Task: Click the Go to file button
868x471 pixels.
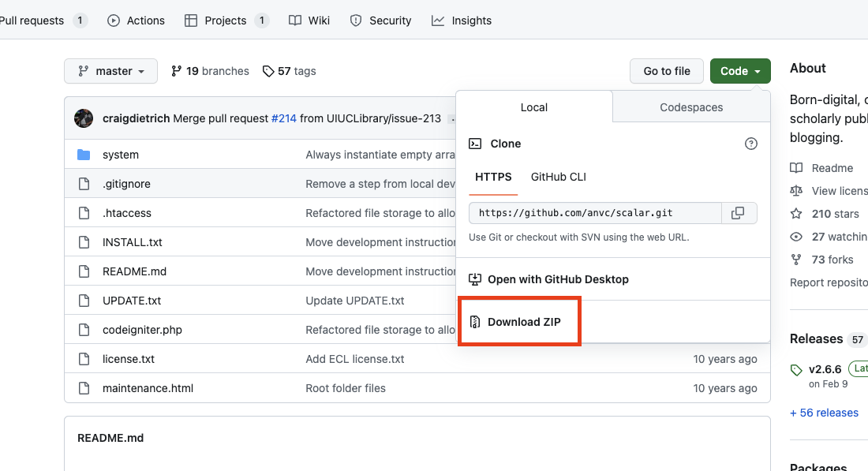Action: coord(667,71)
